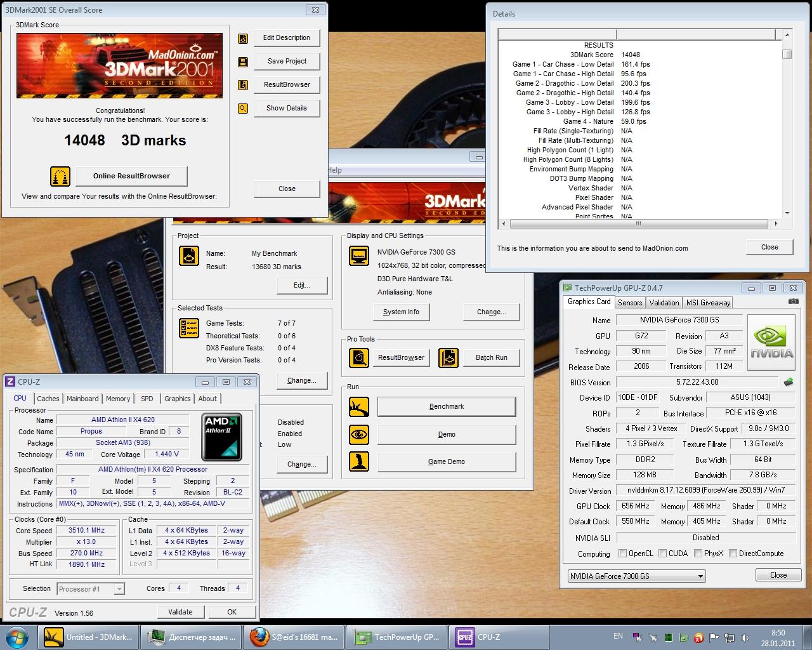The width and height of the screenshot is (812, 650).
Task: Switch to the Mainboard tab in CPU-Z
Action: tap(82, 399)
